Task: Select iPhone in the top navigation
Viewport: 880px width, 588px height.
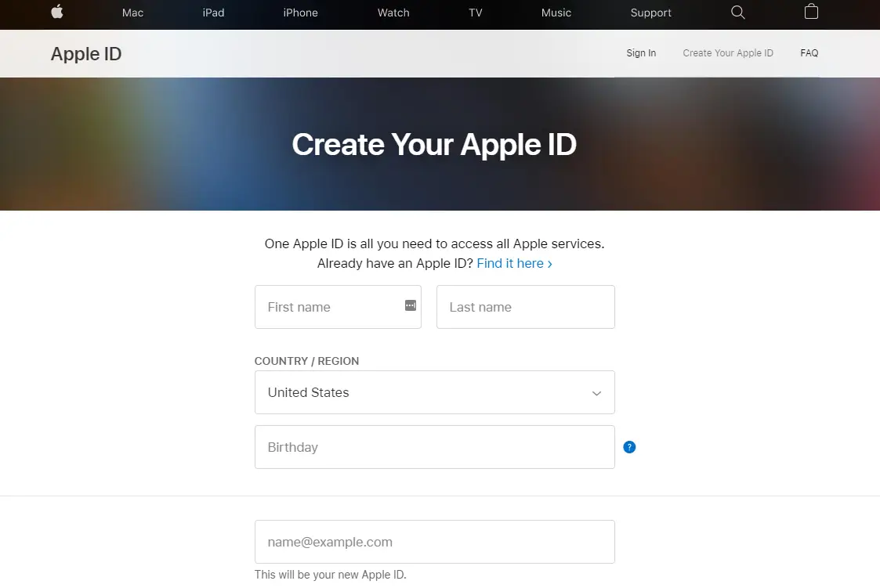Action: pyautogui.click(x=300, y=13)
